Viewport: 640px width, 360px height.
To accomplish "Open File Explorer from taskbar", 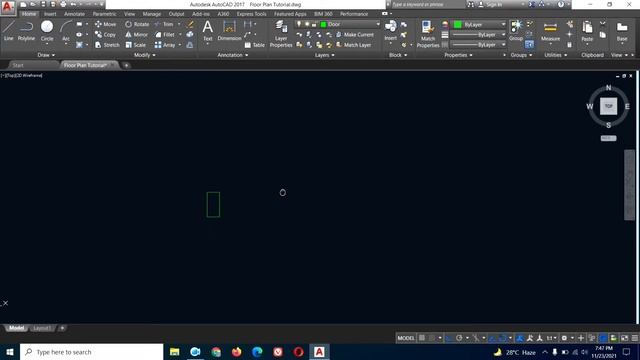I will 175,352.
